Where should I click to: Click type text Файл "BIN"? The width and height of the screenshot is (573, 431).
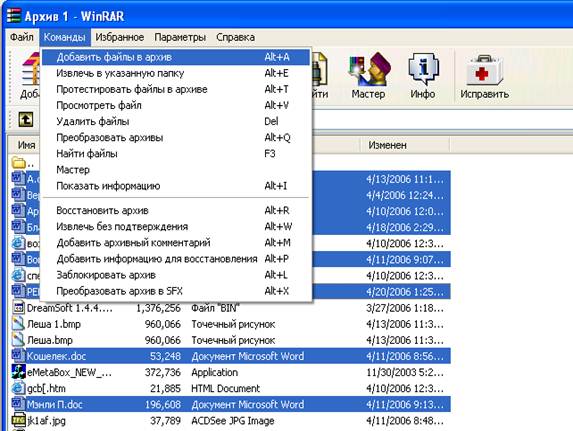point(215,308)
